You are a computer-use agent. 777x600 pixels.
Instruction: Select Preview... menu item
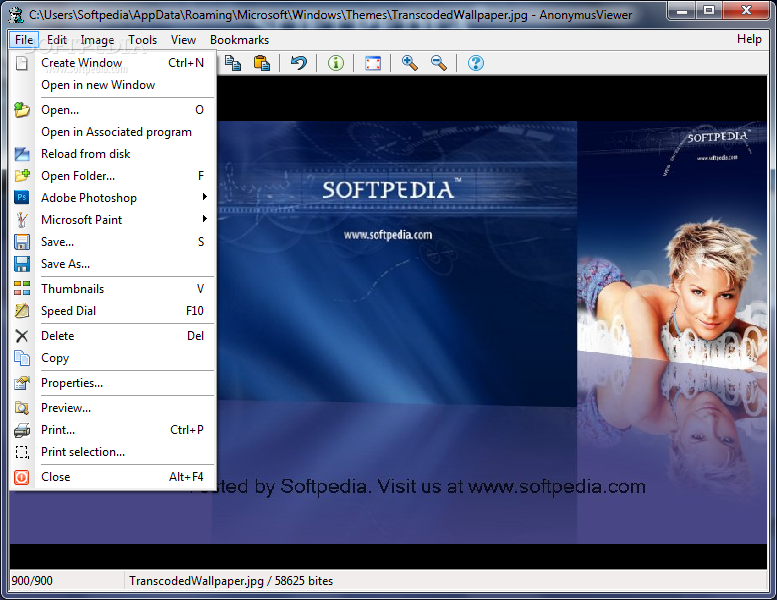pos(113,408)
